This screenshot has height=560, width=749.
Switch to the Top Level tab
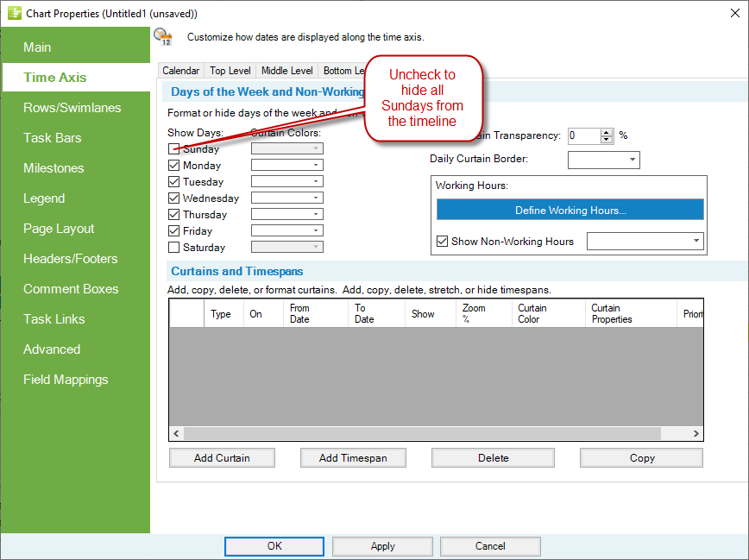[x=230, y=71]
